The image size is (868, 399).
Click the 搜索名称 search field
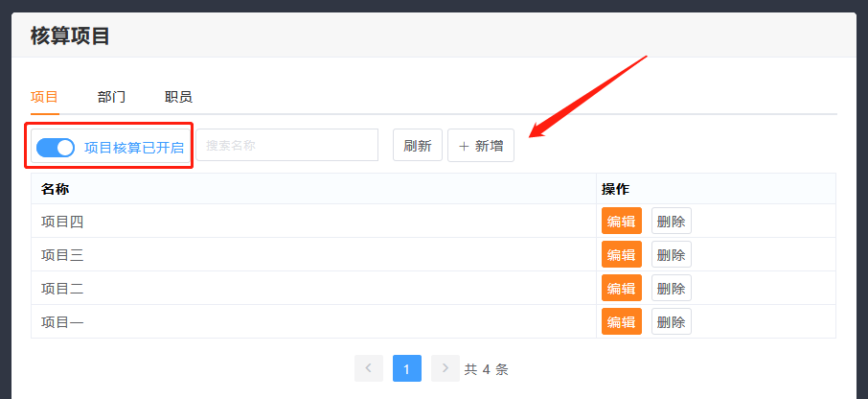[x=286, y=146]
